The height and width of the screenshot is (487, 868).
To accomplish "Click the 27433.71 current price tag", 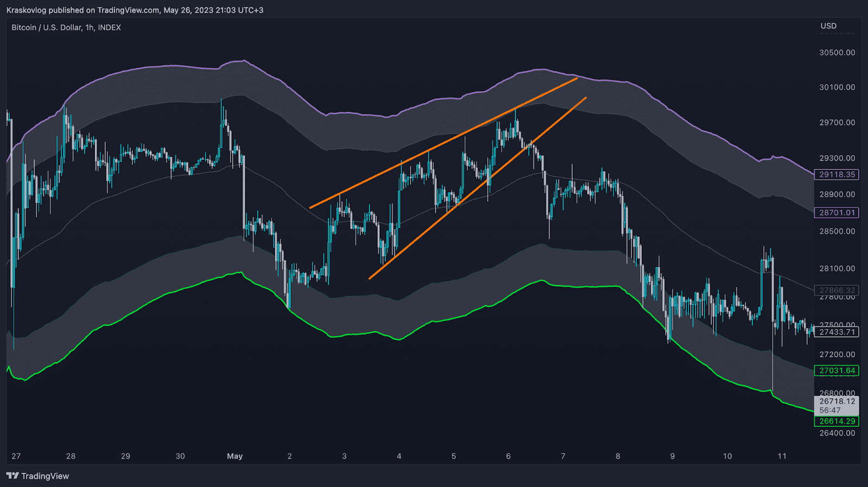I will coord(837,332).
